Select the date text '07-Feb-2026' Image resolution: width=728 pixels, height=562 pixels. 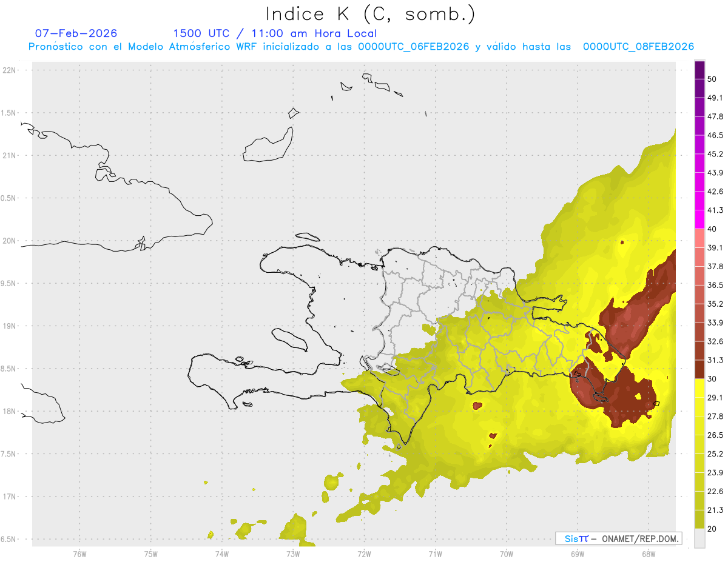[76, 33]
